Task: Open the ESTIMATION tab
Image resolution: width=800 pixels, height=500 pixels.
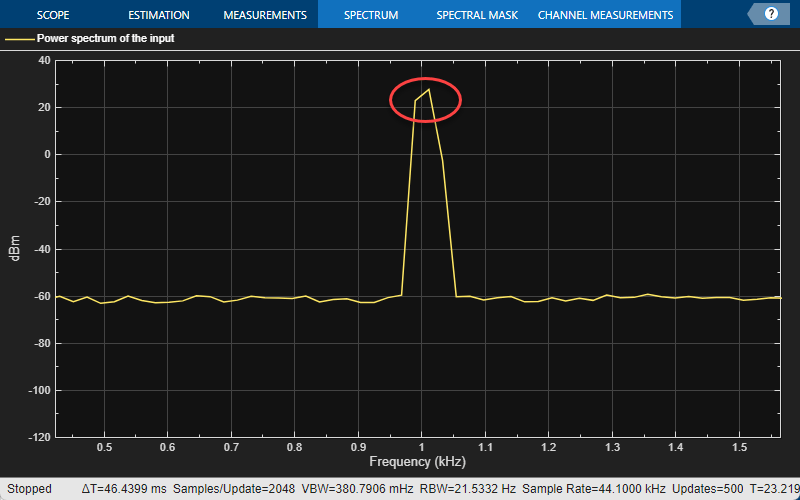Action: [x=159, y=15]
